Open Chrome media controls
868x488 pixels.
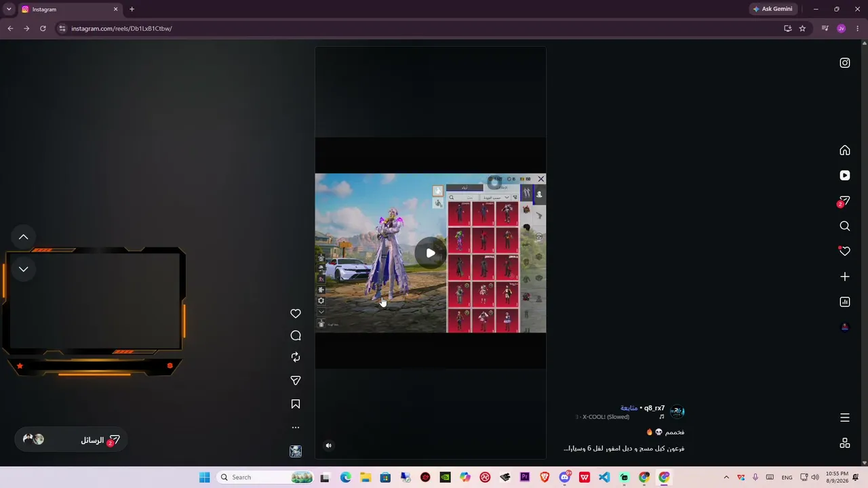[825, 28]
